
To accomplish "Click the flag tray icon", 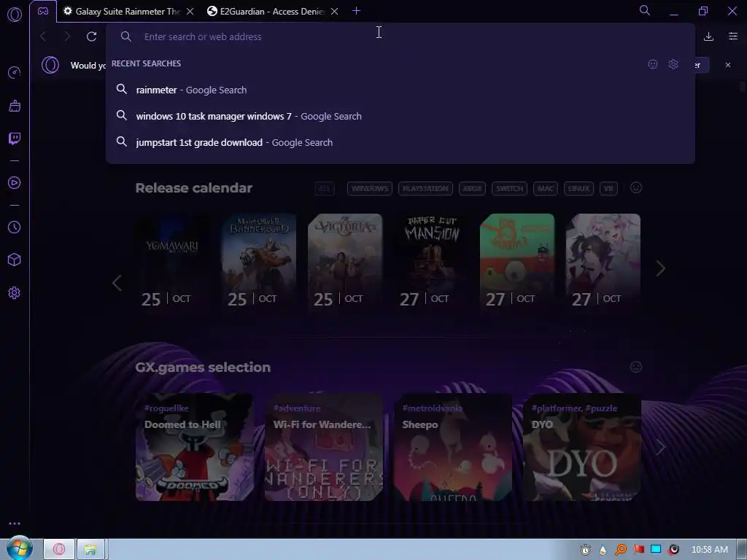I will pyautogui.click(x=638, y=550).
